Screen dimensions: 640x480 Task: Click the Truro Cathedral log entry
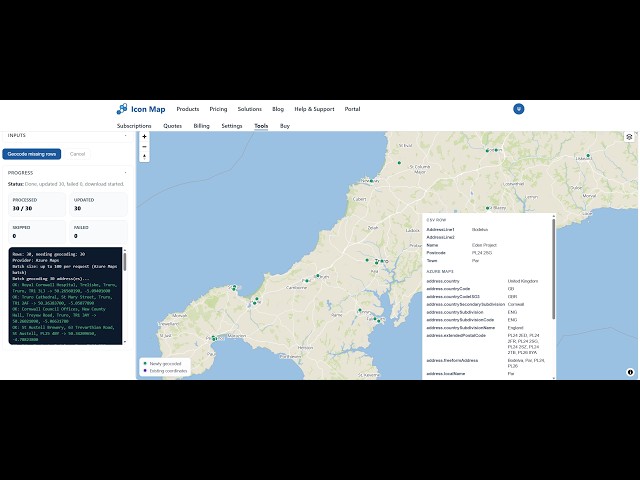(62, 300)
